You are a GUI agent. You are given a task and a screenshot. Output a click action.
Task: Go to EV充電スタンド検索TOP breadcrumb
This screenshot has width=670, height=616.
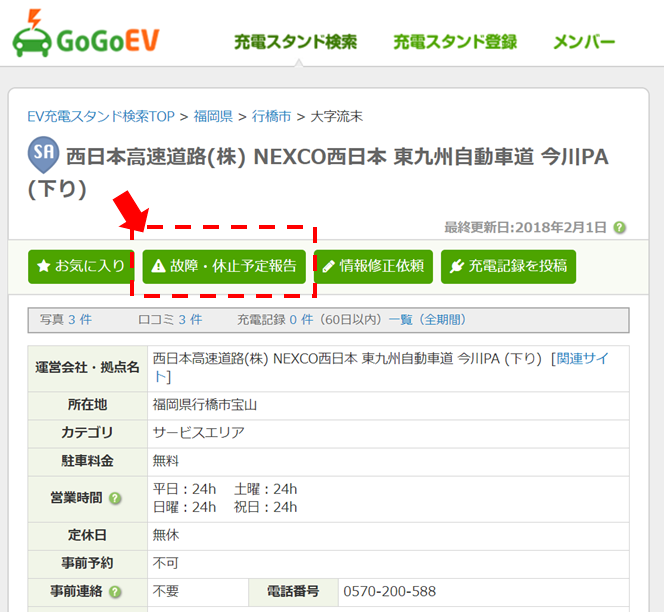click(101, 116)
